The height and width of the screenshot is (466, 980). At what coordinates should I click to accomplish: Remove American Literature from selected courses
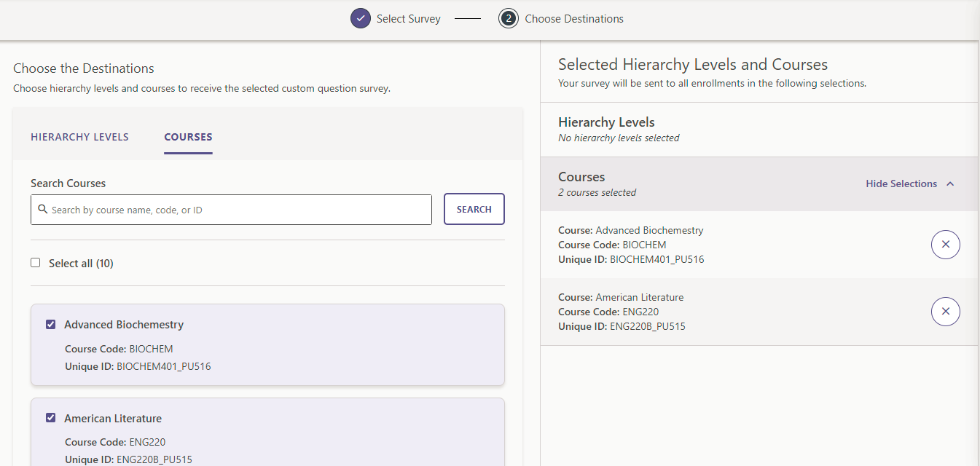[x=946, y=312]
